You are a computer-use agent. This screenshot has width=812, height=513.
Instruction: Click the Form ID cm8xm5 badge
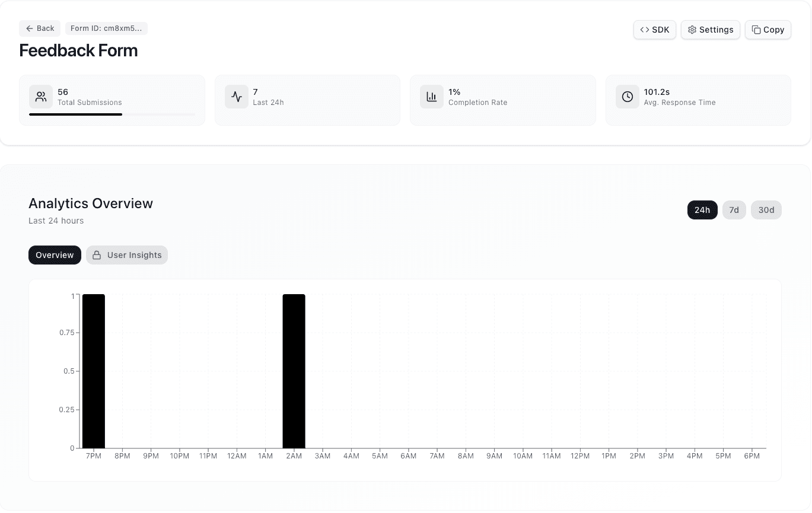pyautogui.click(x=106, y=28)
